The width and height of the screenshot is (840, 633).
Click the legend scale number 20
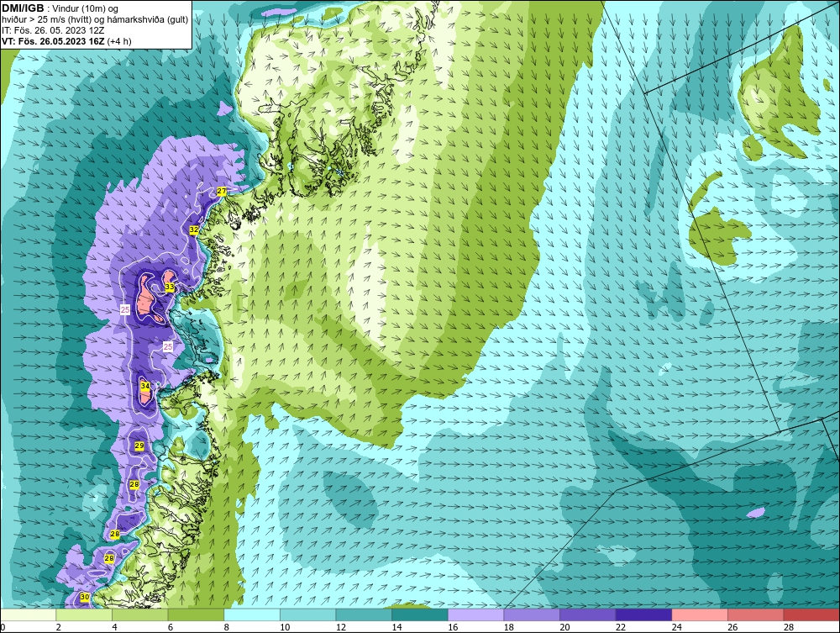(564, 627)
